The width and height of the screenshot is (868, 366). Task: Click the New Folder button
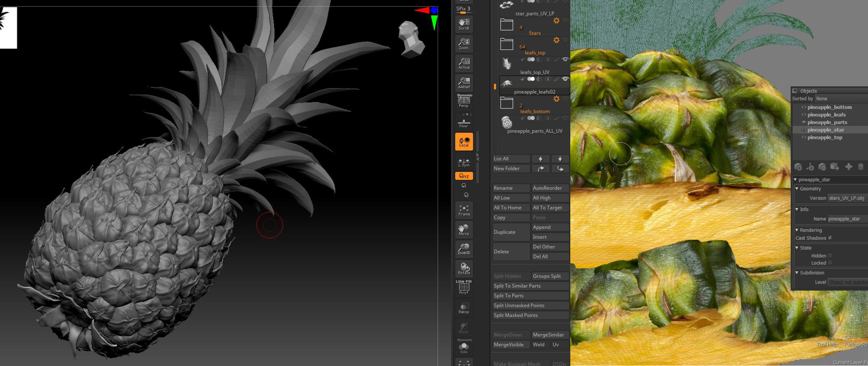[x=511, y=168]
